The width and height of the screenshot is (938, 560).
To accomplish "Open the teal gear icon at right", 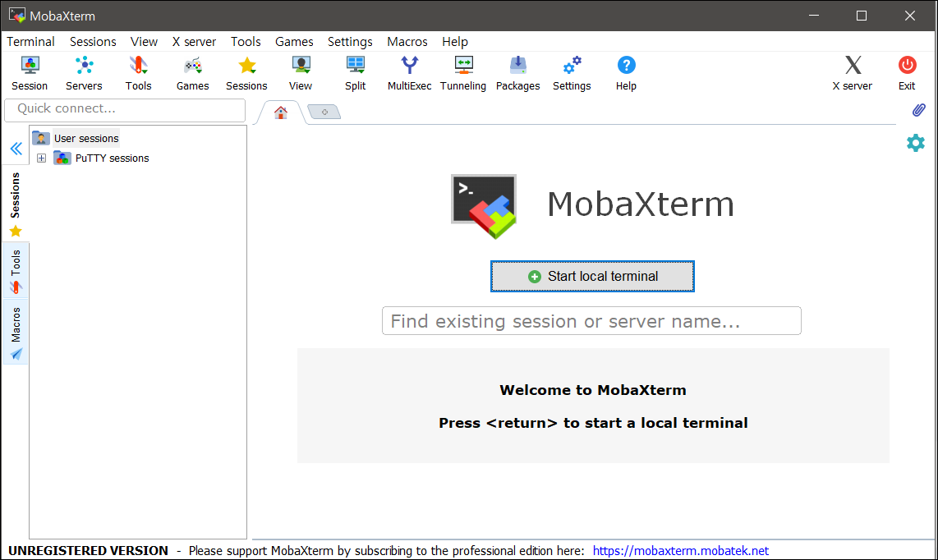I will click(x=915, y=143).
